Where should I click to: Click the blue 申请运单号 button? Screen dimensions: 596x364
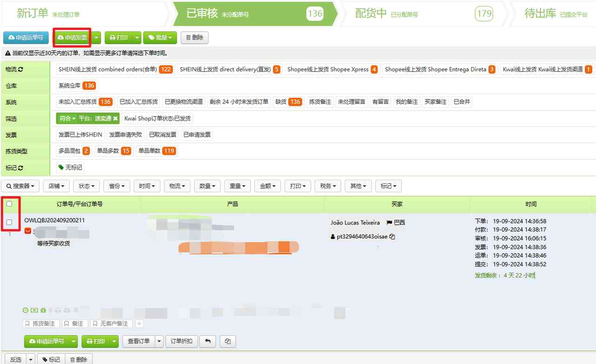(x=26, y=38)
